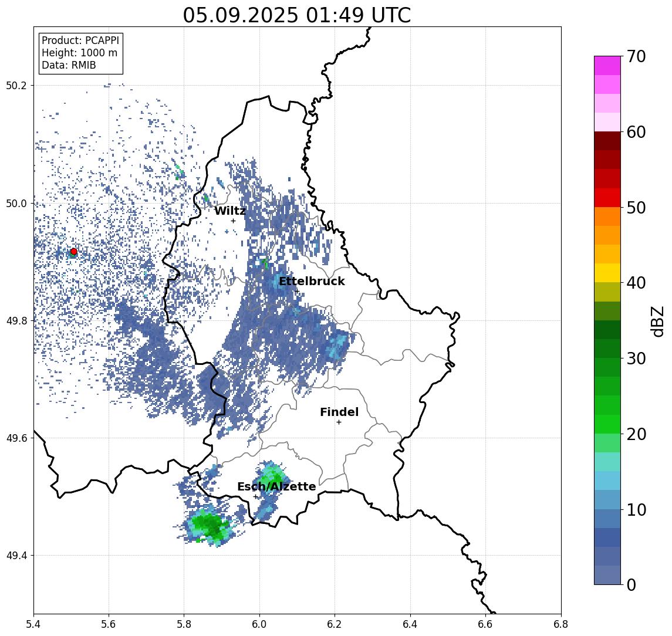Pick the cyan swatch between 10 and 20
672x636 pixels.
click(x=607, y=481)
